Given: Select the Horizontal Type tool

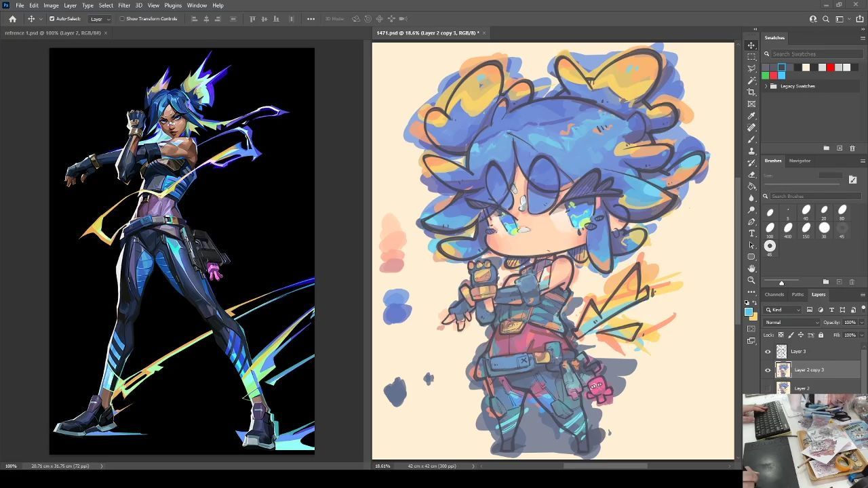Looking at the screenshot, I should pos(751,233).
